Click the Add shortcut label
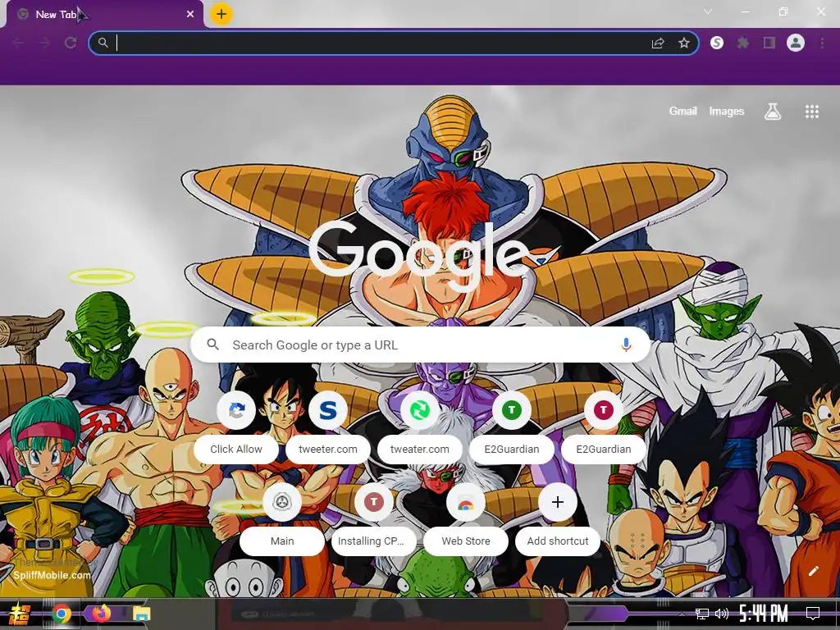Screen dimensions: 840x630 click(x=558, y=541)
